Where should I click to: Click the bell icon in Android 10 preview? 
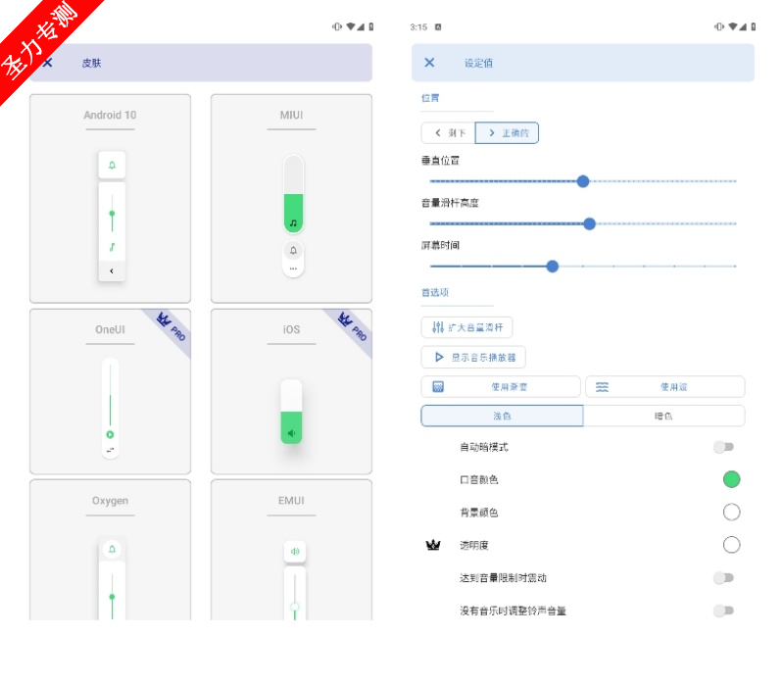tap(112, 165)
